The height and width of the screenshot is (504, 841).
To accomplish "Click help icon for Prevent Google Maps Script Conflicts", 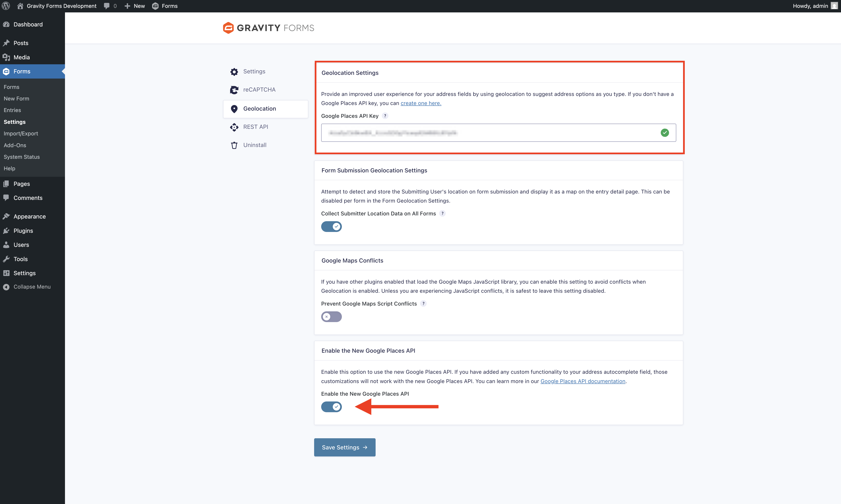I will [423, 304].
